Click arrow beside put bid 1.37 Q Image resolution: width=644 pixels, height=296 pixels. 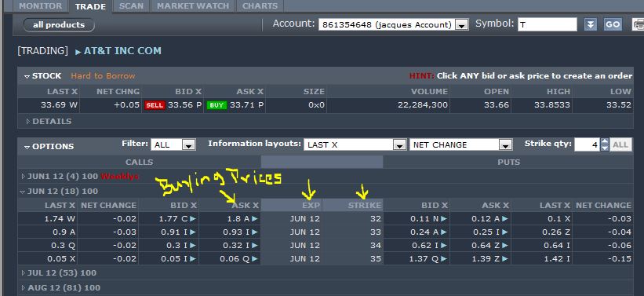tap(444, 259)
